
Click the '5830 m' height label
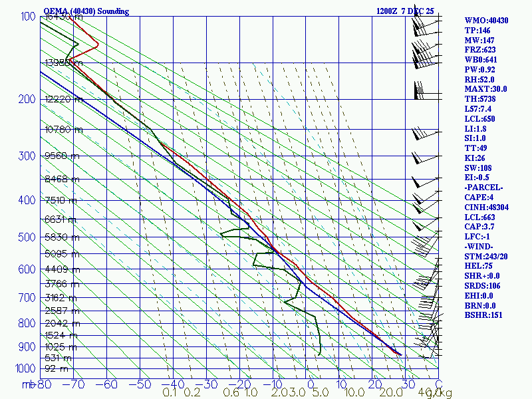(x=62, y=237)
